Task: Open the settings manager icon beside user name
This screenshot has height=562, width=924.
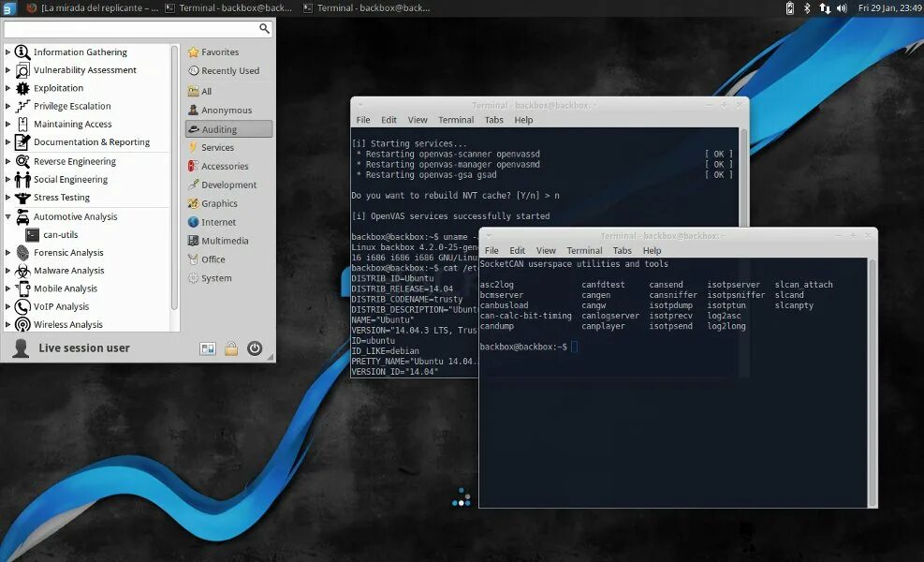Action: pos(208,348)
